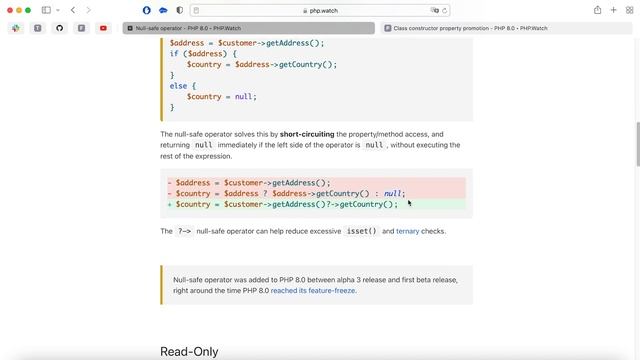Click the translate icon in the address bar
The height and width of the screenshot is (360, 640).
click(435, 11)
